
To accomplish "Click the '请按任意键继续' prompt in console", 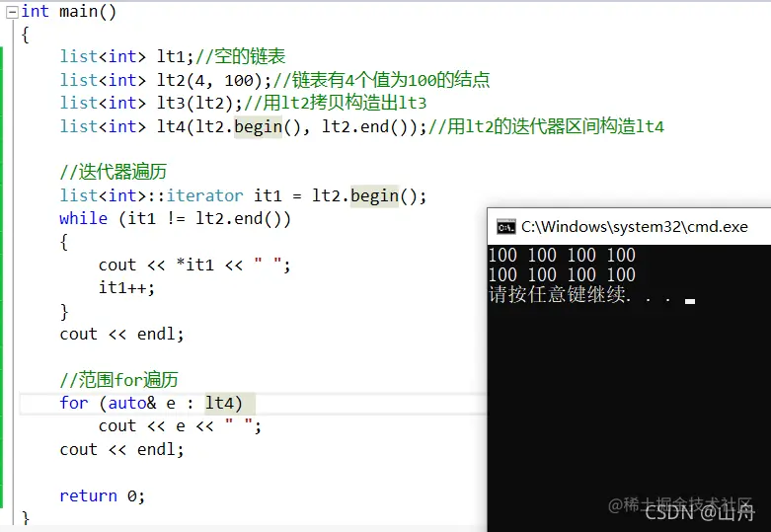I will point(557,294).
